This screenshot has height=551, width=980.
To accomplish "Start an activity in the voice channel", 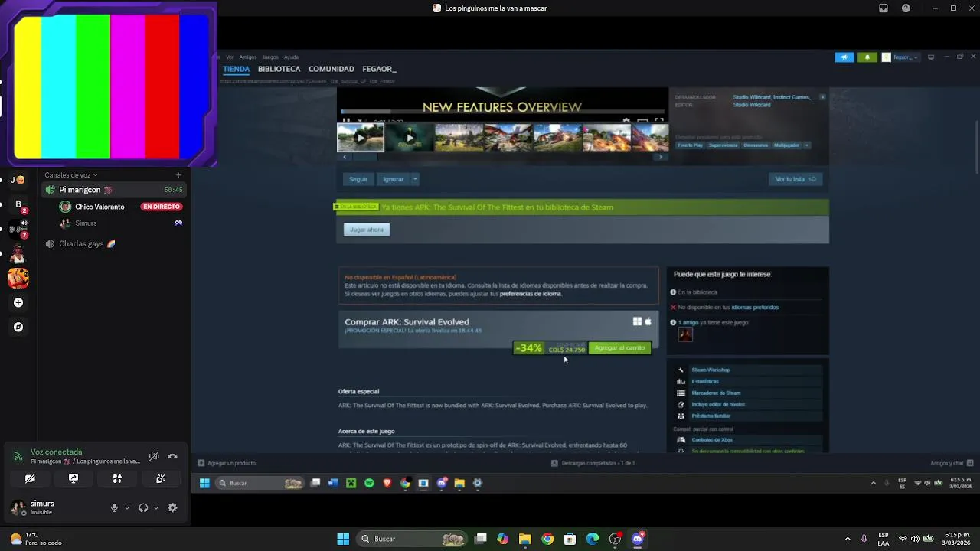I will coord(117,478).
